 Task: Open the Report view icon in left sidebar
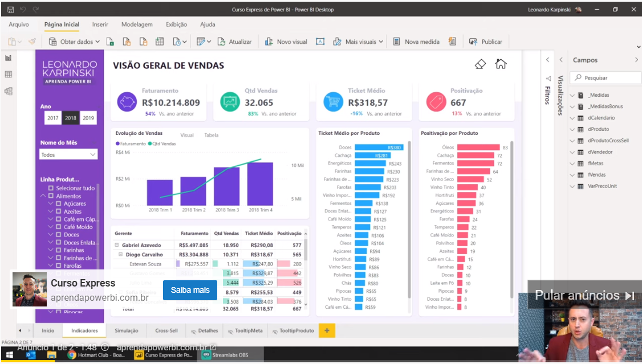[x=8, y=58]
